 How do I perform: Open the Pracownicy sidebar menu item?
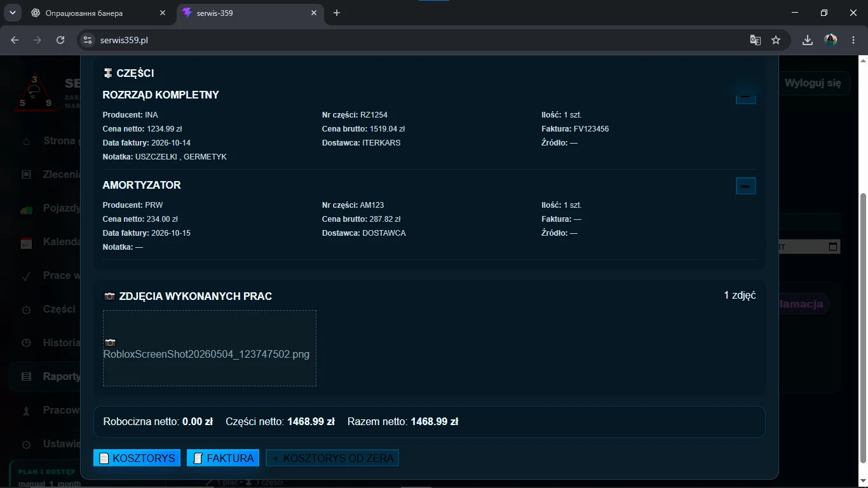coord(45,410)
